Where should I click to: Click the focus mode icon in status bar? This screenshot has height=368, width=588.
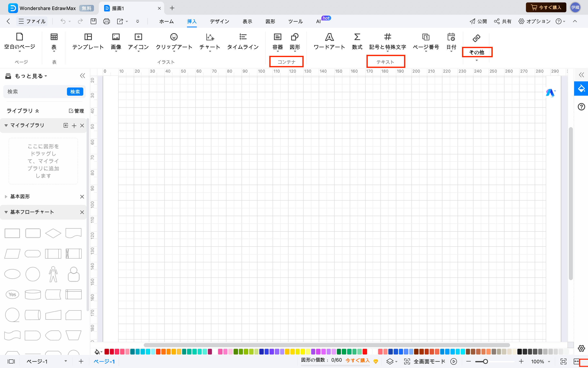407,361
